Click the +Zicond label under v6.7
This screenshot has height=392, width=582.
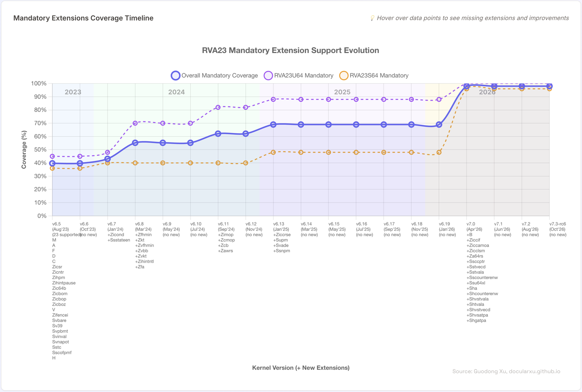pyautogui.click(x=116, y=235)
